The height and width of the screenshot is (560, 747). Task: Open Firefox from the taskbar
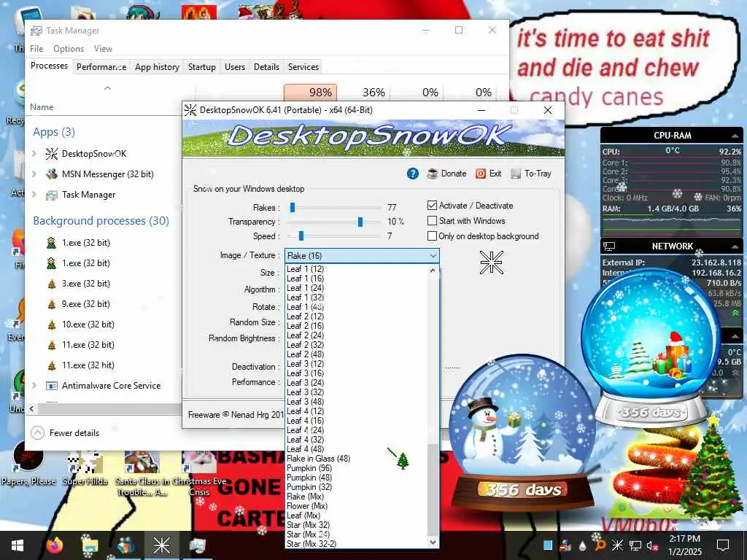(x=55, y=545)
